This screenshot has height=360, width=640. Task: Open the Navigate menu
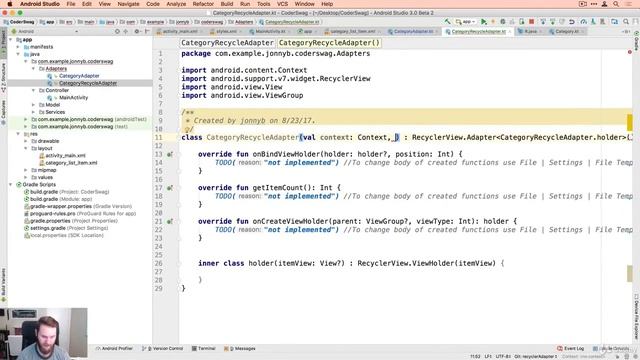[128, 4]
